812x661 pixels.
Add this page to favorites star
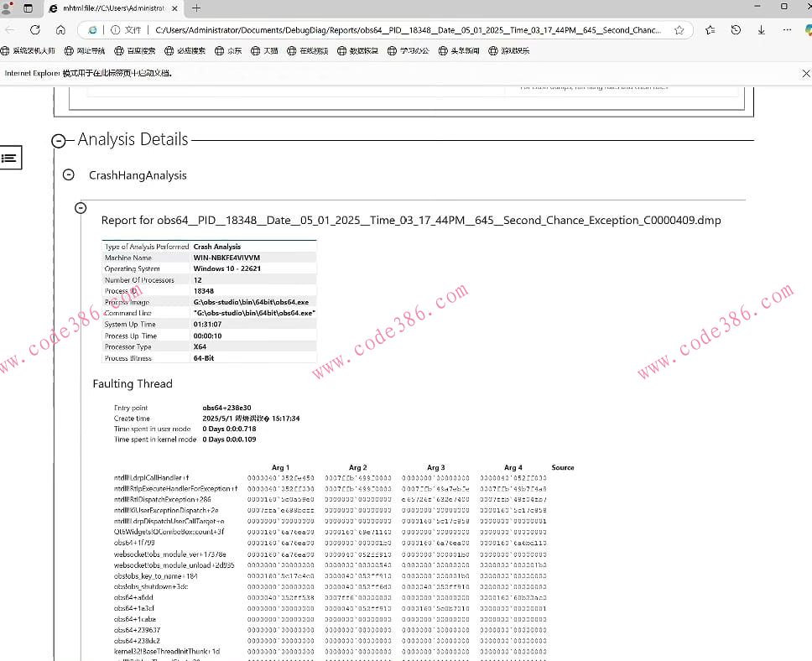tap(679, 29)
